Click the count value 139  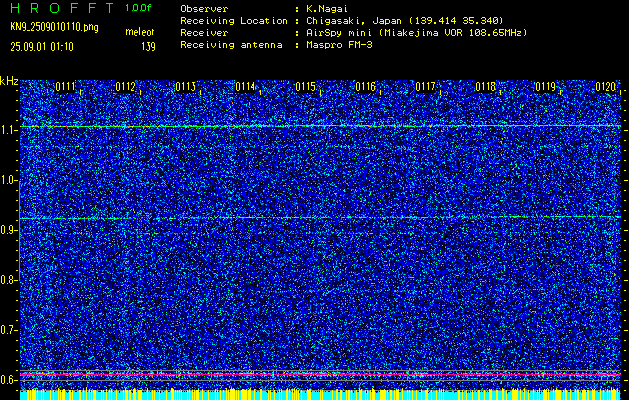[x=148, y=47]
